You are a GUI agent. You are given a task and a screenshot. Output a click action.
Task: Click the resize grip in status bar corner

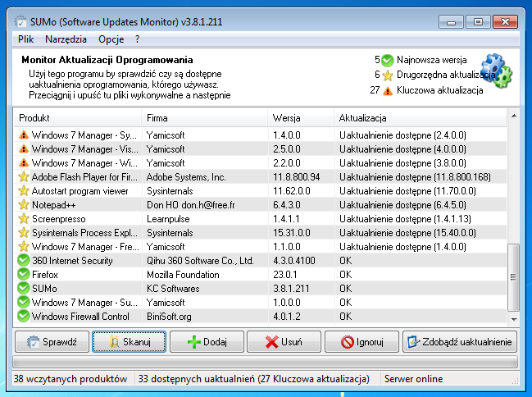point(515,381)
